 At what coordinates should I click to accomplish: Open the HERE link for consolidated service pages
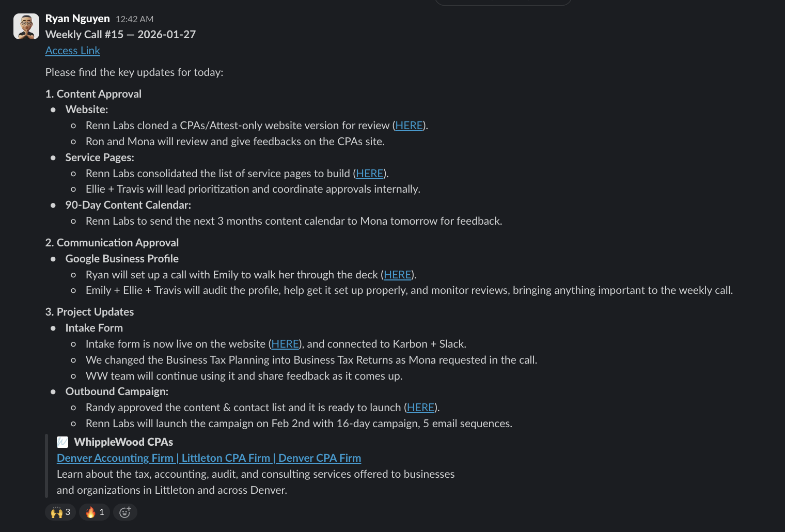coord(369,173)
